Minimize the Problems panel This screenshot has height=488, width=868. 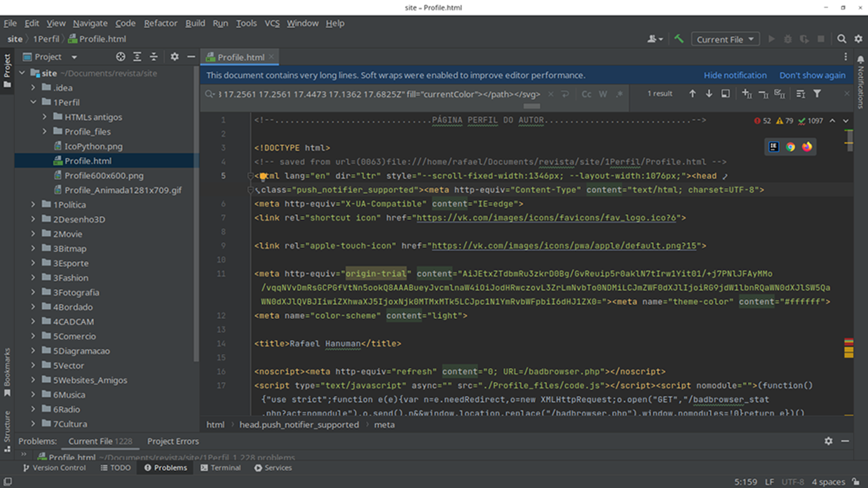[x=845, y=441]
